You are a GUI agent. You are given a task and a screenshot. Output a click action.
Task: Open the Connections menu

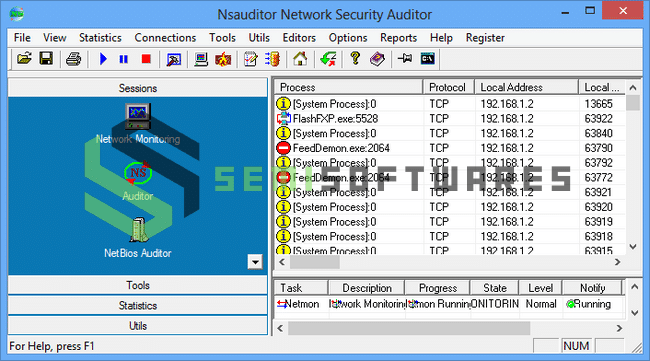(x=165, y=38)
